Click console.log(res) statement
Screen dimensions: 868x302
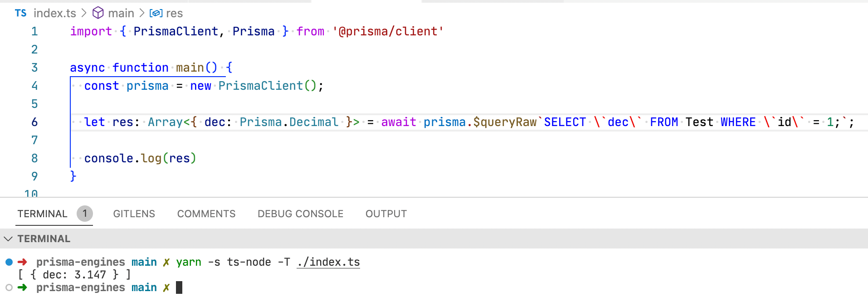click(140, 158)
